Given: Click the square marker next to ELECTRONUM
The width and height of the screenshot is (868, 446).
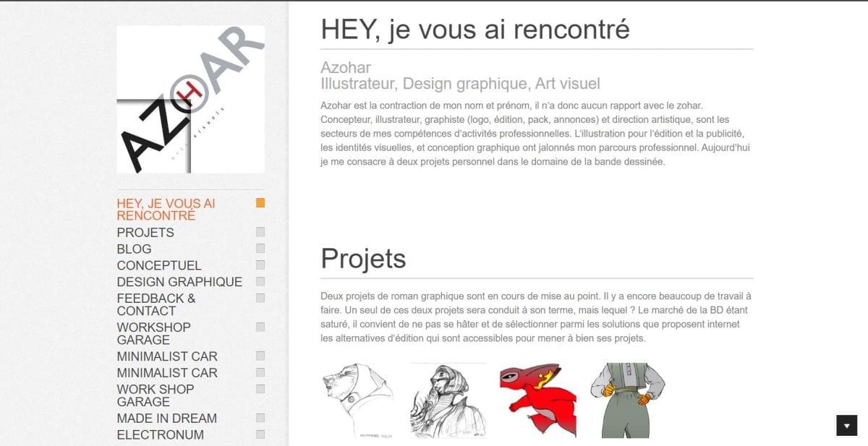Looking at the screenshot, I should click(259, 434).
